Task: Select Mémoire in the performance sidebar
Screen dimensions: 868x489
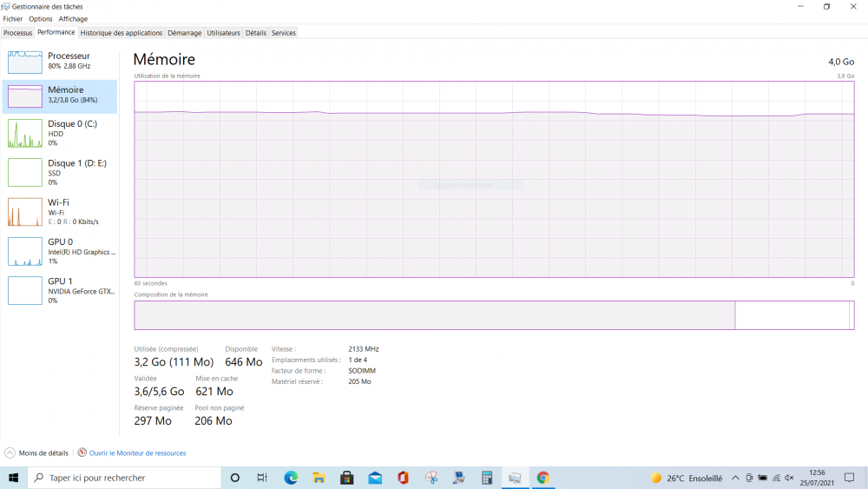Action: pos(60,96)
